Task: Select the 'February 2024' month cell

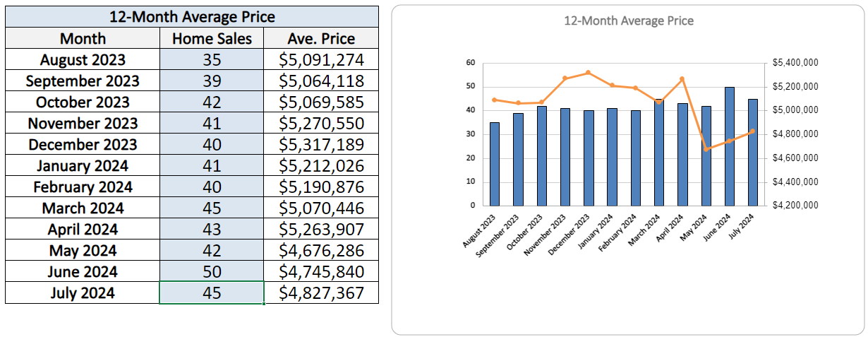Action: (83, 187)
